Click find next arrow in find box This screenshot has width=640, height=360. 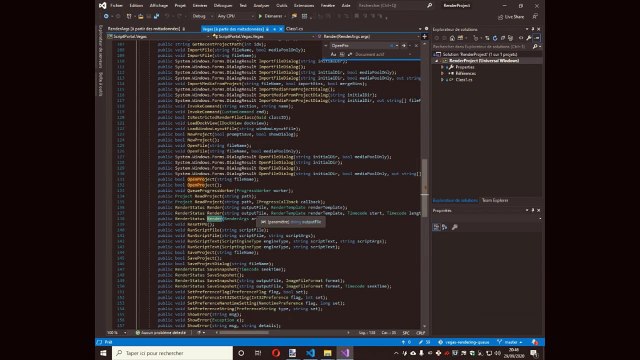(404, 46)
